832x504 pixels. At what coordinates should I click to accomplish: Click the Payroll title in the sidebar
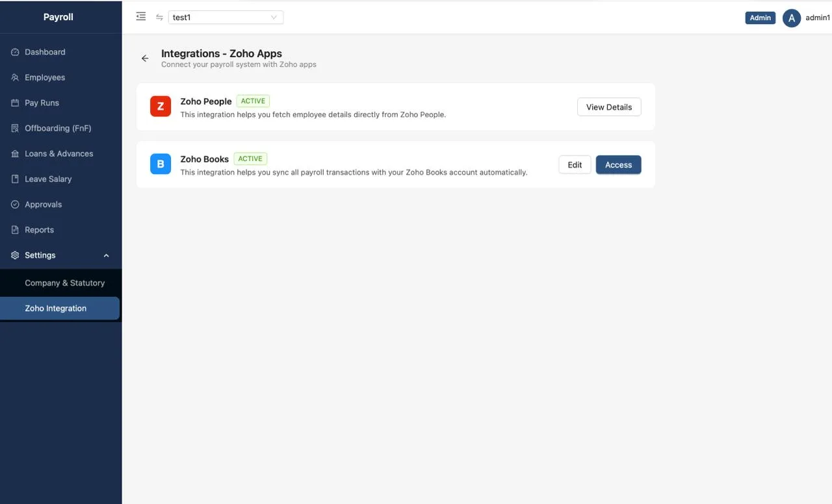(x=58, y=18)
